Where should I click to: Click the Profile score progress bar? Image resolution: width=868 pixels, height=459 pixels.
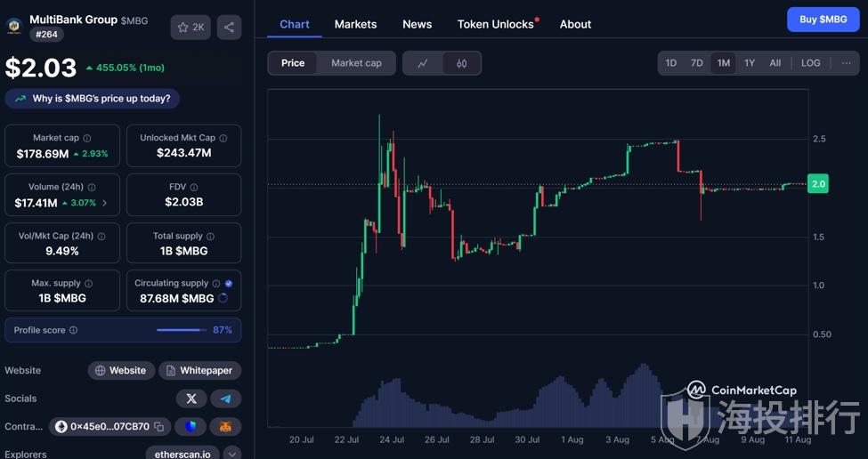179,330
